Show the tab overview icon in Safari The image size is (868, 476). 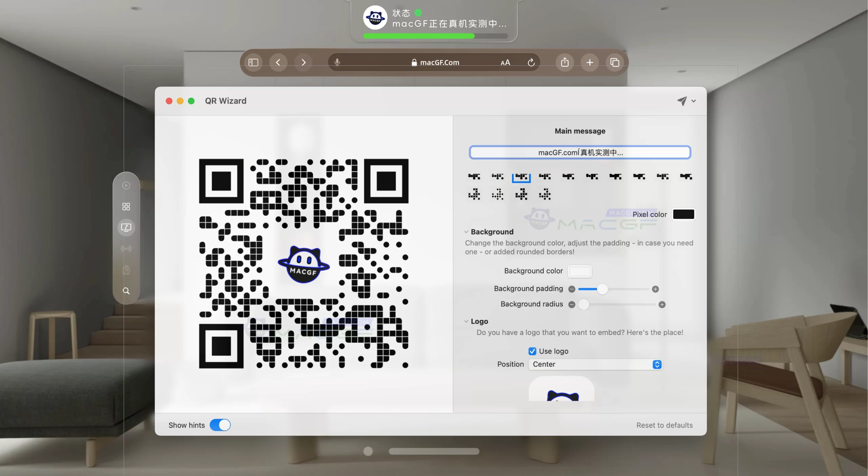(614, 62)
